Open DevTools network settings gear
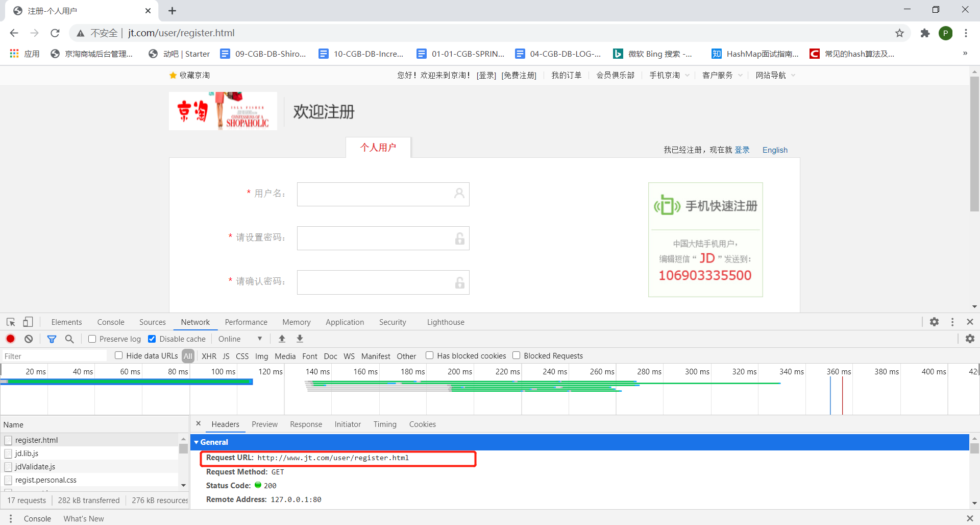The height and width of the screenshot is (525, 980). [970, 339]
